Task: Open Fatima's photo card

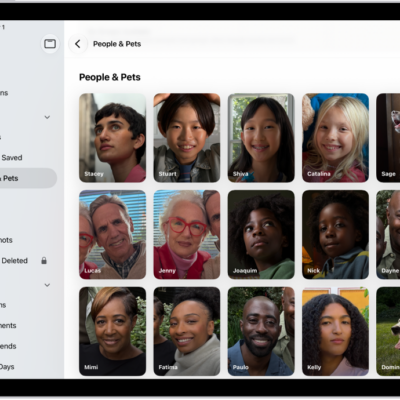Action: coord(187,331)
